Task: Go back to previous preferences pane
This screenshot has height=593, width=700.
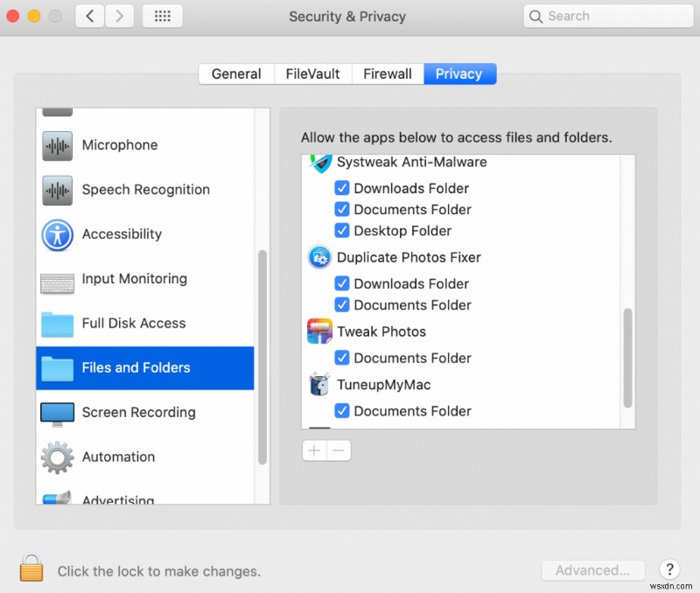Action: click(89, 16)
